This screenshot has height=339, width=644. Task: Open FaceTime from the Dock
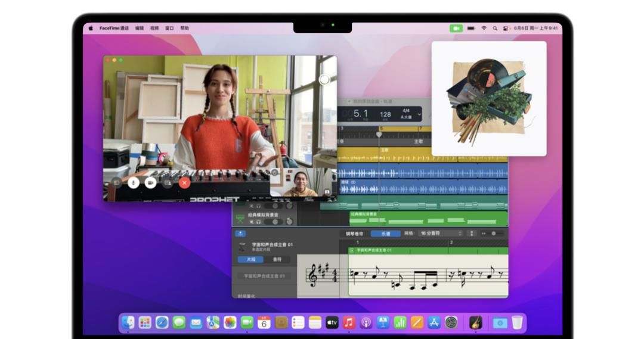pos(247,322)
